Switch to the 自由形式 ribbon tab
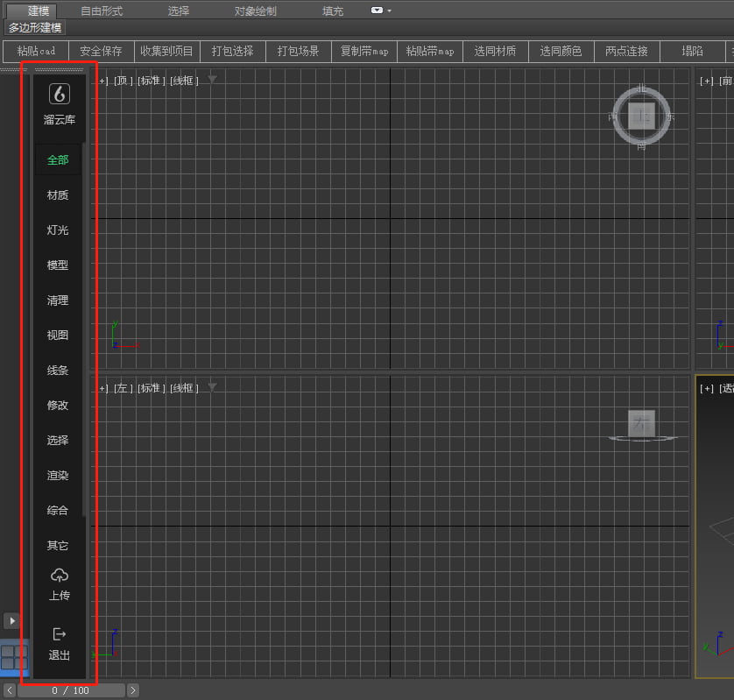The height and width of the screenshot is (700, 734). coord(102,11)
